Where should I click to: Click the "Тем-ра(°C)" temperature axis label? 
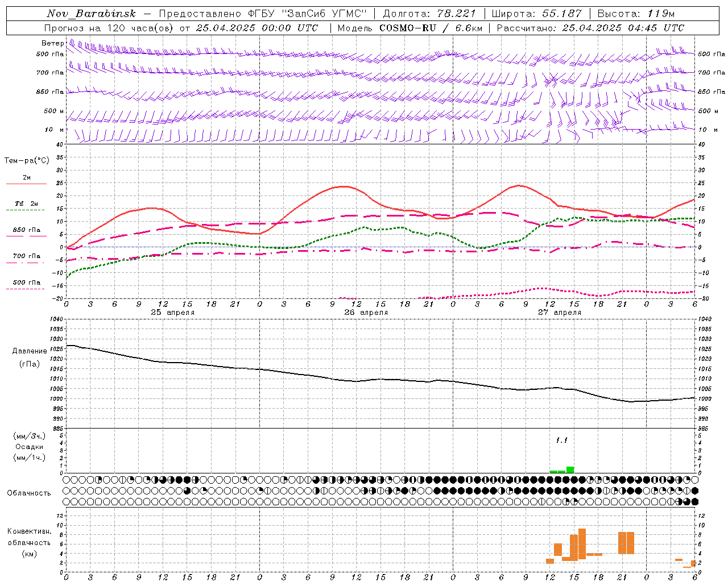(27, 160)
